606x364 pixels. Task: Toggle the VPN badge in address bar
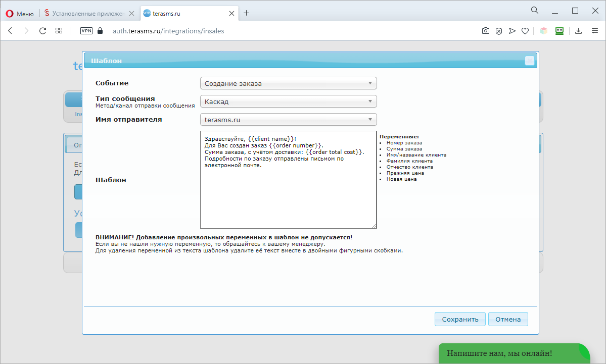[x=86, y=31]
